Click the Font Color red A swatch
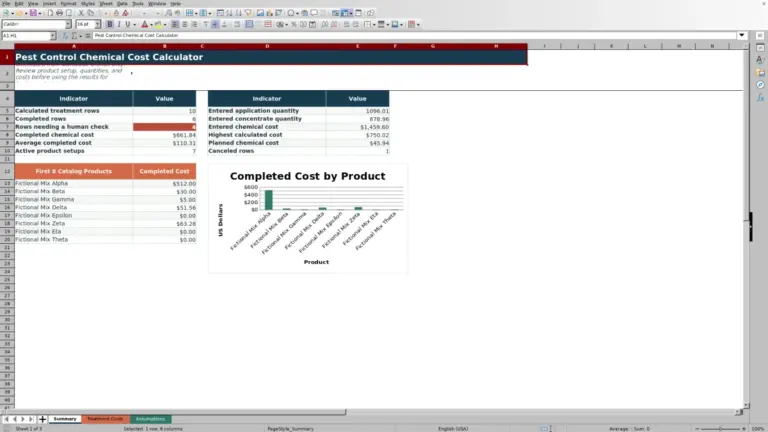Viewport: 768px width, 432px height. pyautogui.click(x=144, y=24)
